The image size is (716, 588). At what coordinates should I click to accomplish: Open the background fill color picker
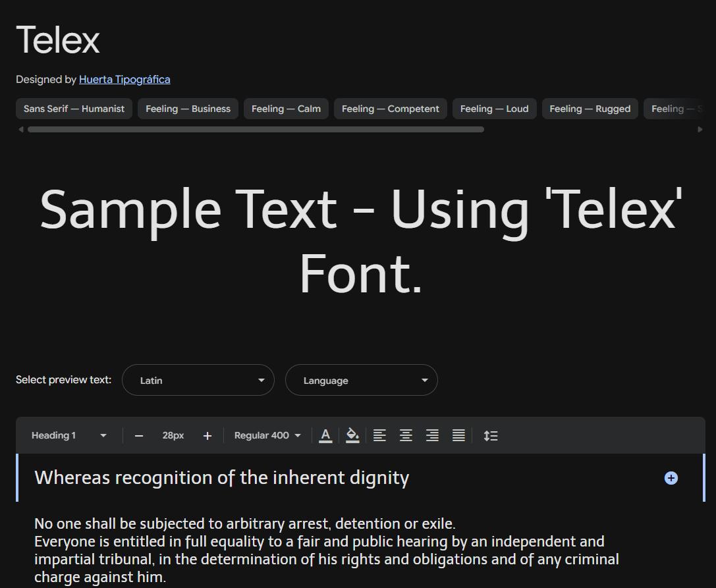coord(352,435)
